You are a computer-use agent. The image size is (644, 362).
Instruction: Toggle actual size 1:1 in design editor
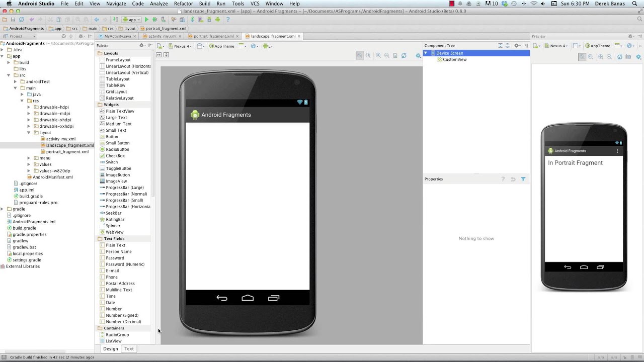coord(368,56)
